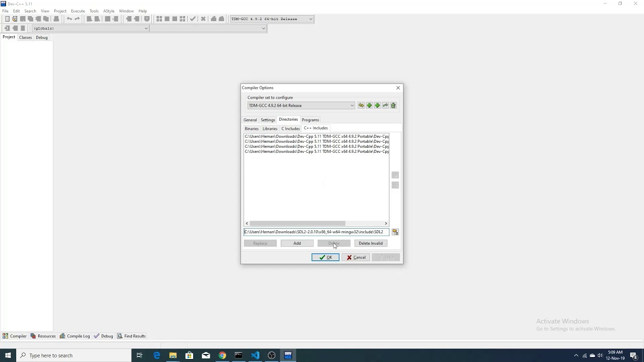Select the C++ Includes sub-tab
Image resolution: width=644 pixels, height=362 pixels.
(315, 128)
